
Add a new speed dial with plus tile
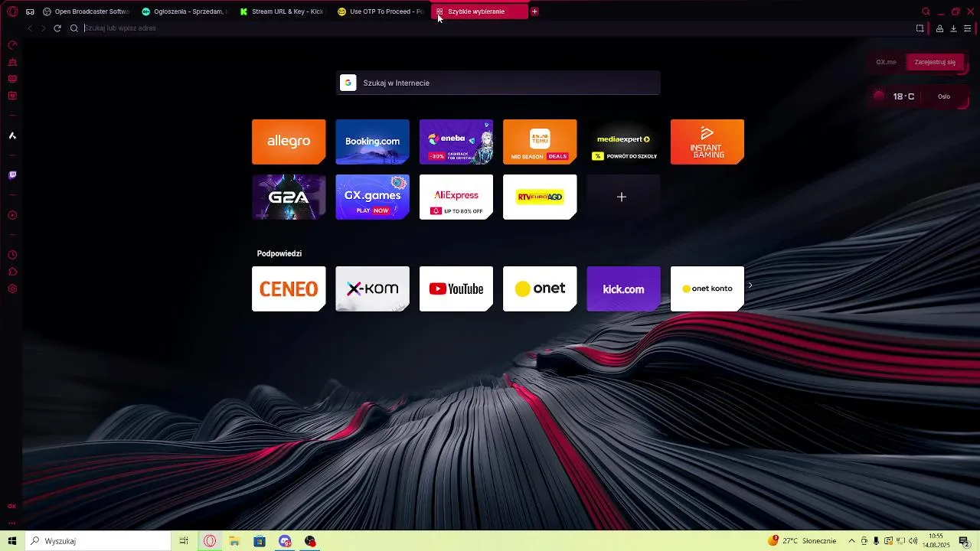pos(623,197)
